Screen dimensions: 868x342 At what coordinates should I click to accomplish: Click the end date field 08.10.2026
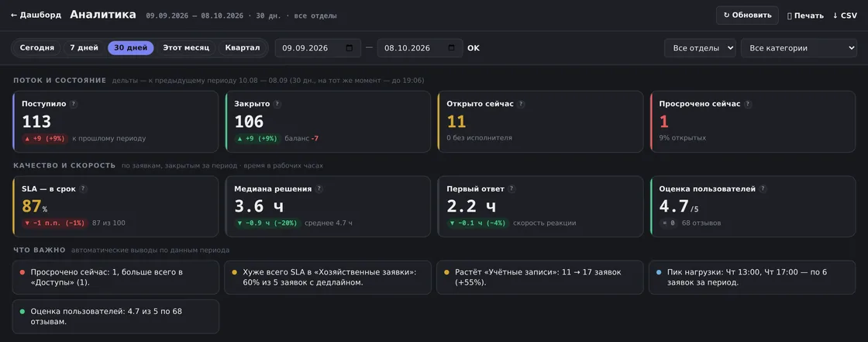[420, 48]
